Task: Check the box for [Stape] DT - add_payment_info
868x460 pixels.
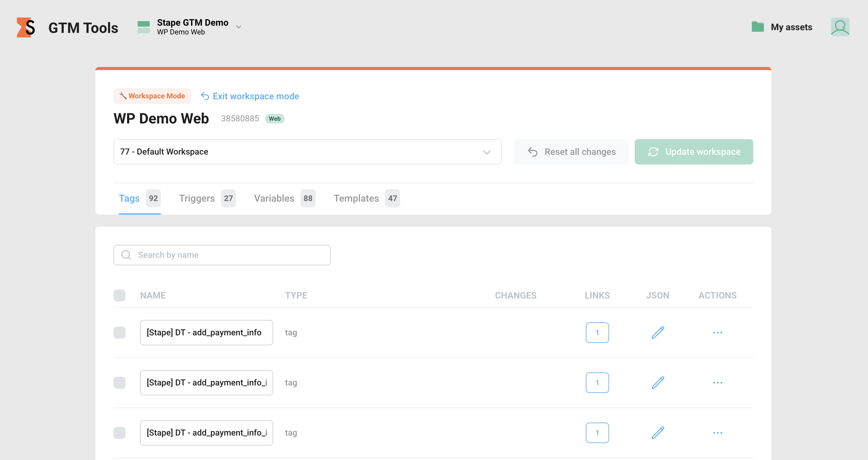Action: (x=120, y=333)
